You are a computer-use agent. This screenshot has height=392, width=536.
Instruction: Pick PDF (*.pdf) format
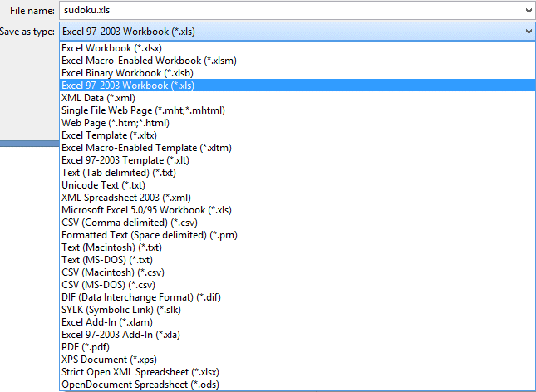(x=298, y=347)
